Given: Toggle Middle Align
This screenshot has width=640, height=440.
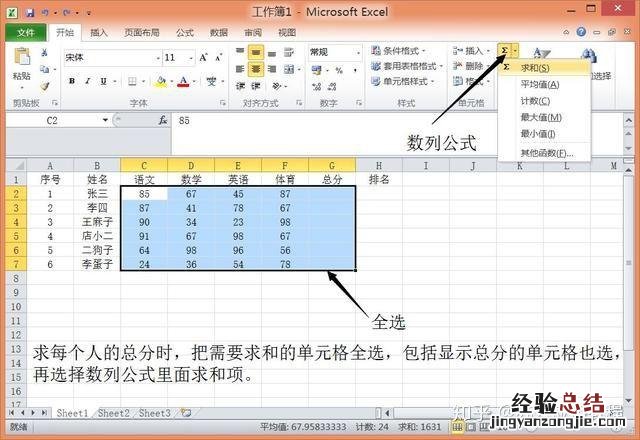Looking at the screenshot, I should (x=256, y=52).
